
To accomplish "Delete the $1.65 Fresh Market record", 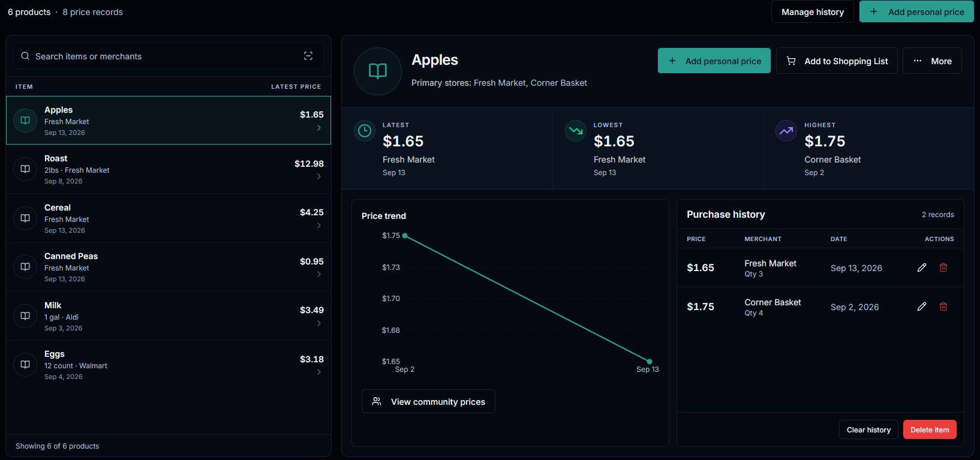I will pos(943,267).
